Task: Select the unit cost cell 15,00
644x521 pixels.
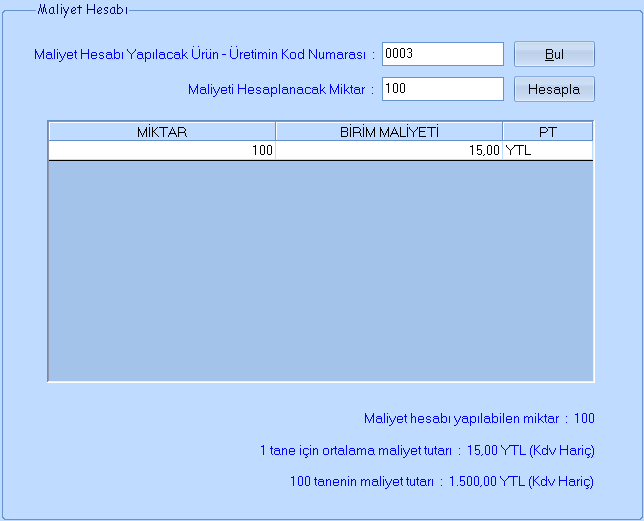Action: pos(389,150)
